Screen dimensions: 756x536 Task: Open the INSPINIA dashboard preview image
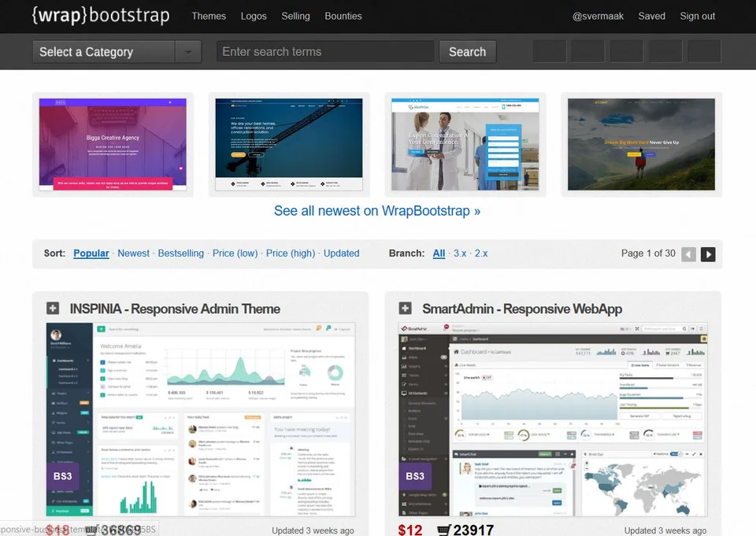[x=201, y=420]
